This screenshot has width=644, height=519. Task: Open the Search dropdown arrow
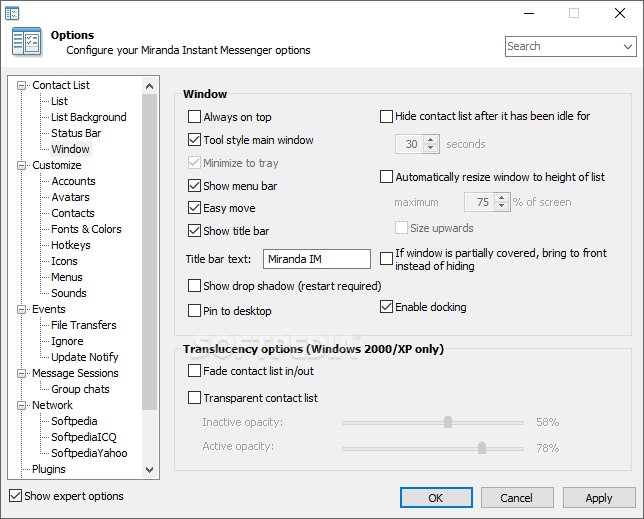click(628, 46)
